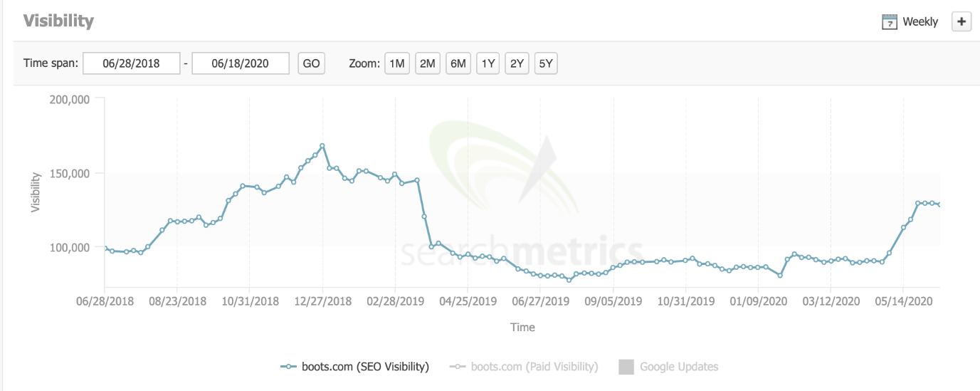Select the 6M zoom range
The height and width of the screenshot is (391, 980).
458,63
